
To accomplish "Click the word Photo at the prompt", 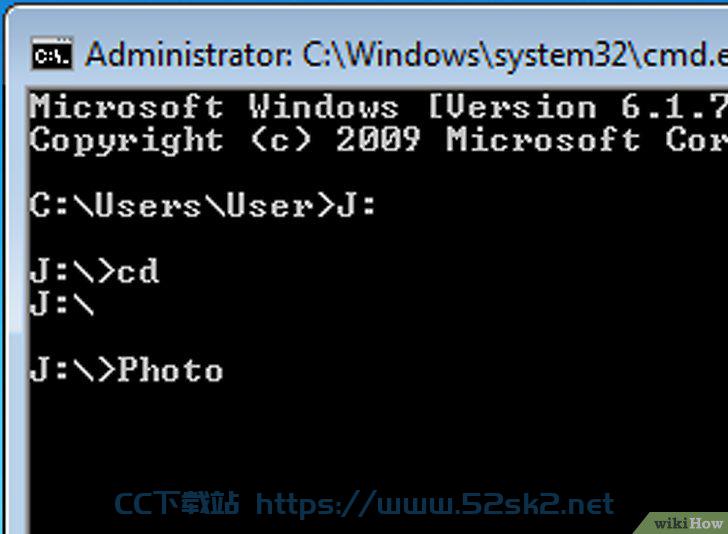I will tap(170, 370).
